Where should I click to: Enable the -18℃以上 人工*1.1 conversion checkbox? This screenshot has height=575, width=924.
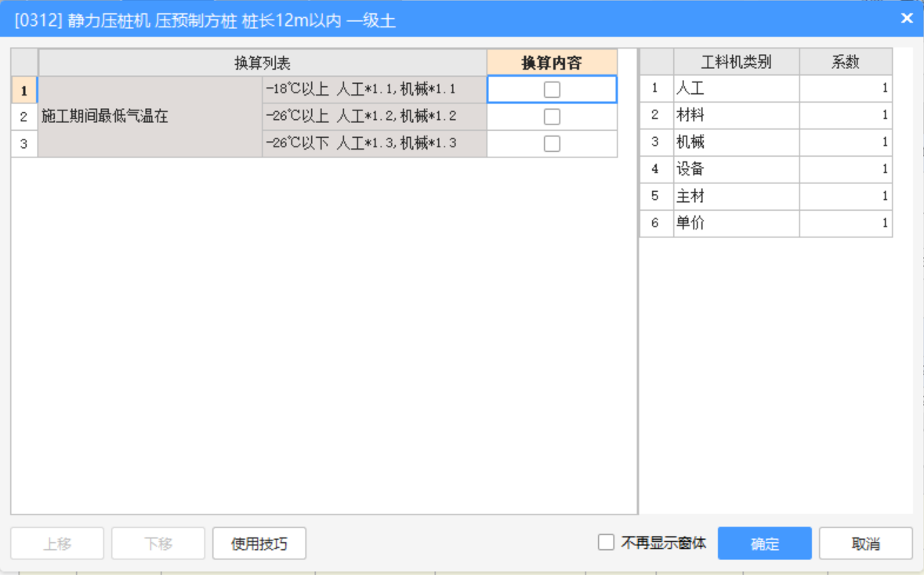[x=552, y=89]
